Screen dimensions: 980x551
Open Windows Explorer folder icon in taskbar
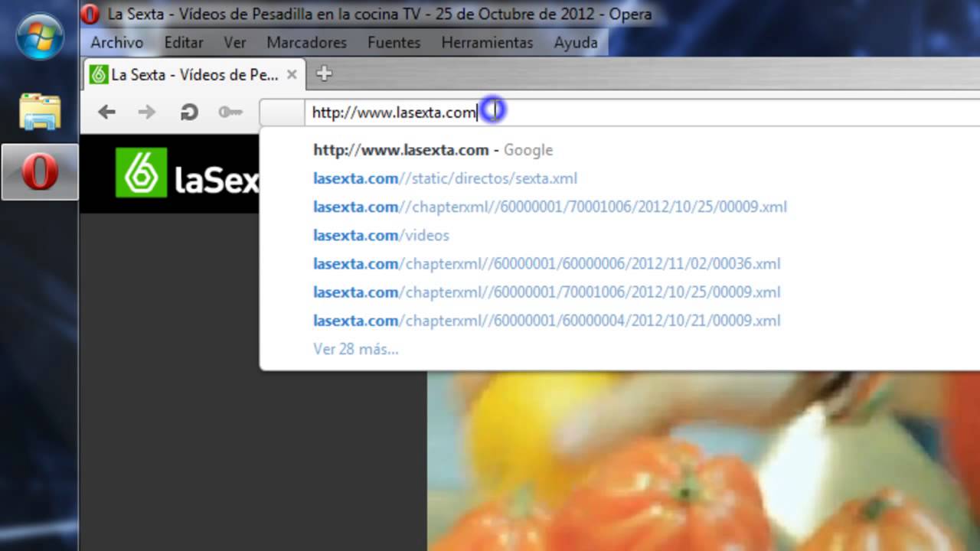coord(40,112)
